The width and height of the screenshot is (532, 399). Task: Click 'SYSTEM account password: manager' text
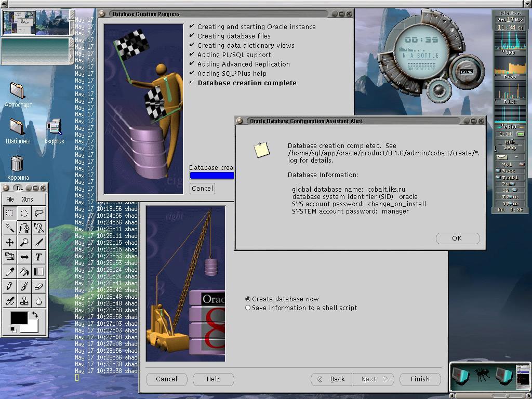[x=351, y=211]
